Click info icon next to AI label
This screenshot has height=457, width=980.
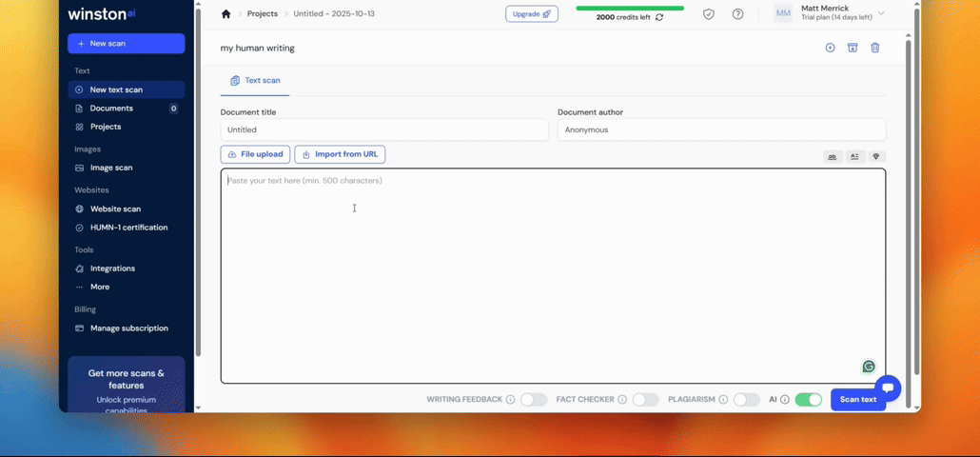785,400
